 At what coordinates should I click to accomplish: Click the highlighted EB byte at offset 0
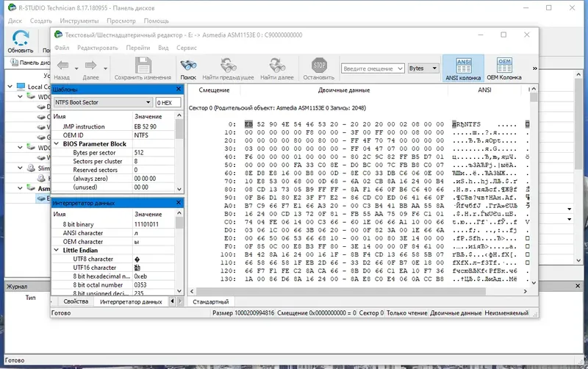[248, 124]
